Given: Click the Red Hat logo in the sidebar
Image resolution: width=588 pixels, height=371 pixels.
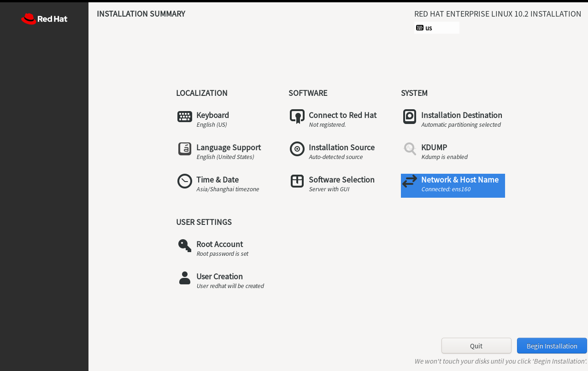Looking at the screenshot, I should click(x=44, y=19).
